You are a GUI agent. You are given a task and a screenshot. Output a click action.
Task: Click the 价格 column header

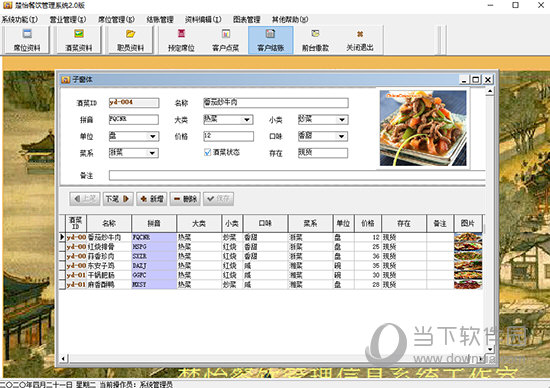(368, 223)
